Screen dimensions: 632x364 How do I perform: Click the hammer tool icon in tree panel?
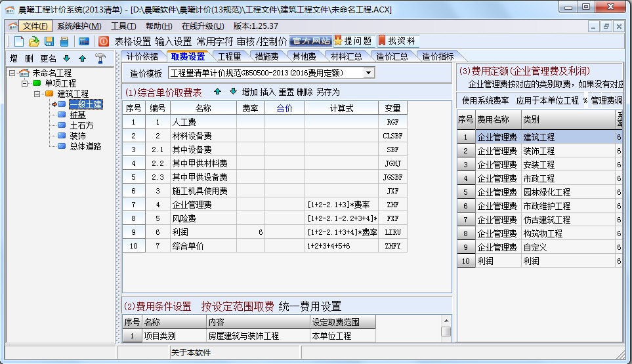click(x=100, y=58)
